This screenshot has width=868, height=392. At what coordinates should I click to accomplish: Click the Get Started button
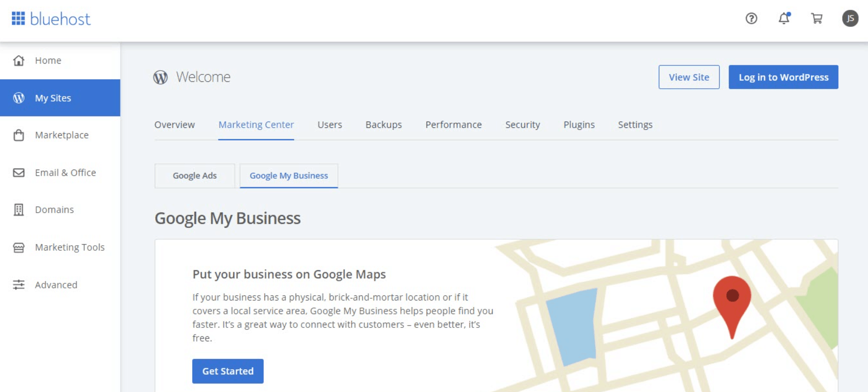228,371
